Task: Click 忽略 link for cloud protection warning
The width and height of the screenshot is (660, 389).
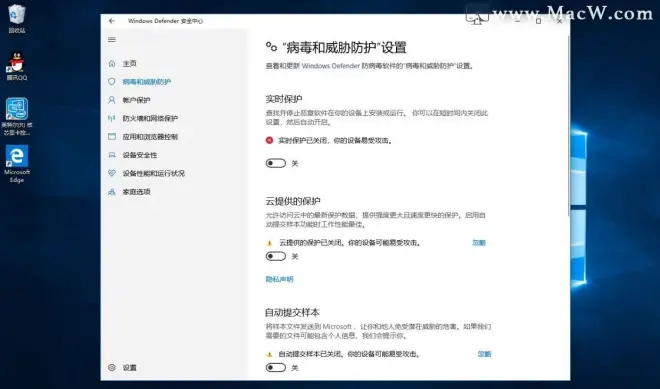Action: click(x=479, y=243)
